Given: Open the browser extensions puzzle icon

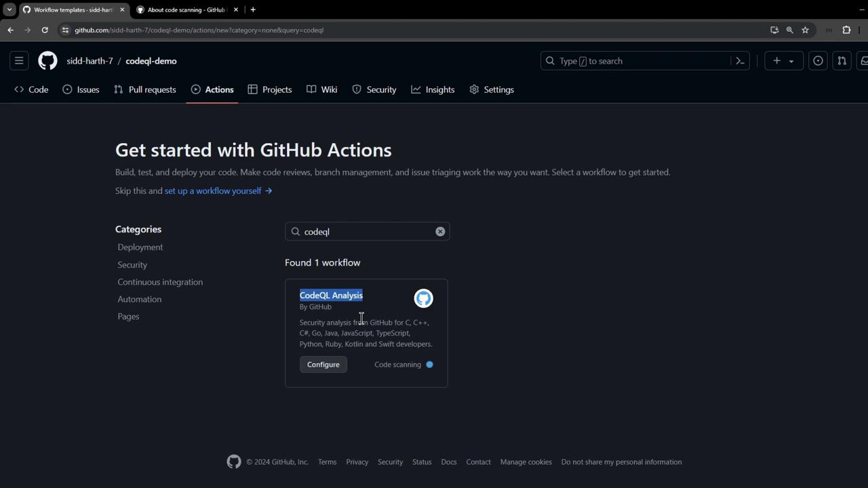Looking at the screenshot, I should [846, 30].
